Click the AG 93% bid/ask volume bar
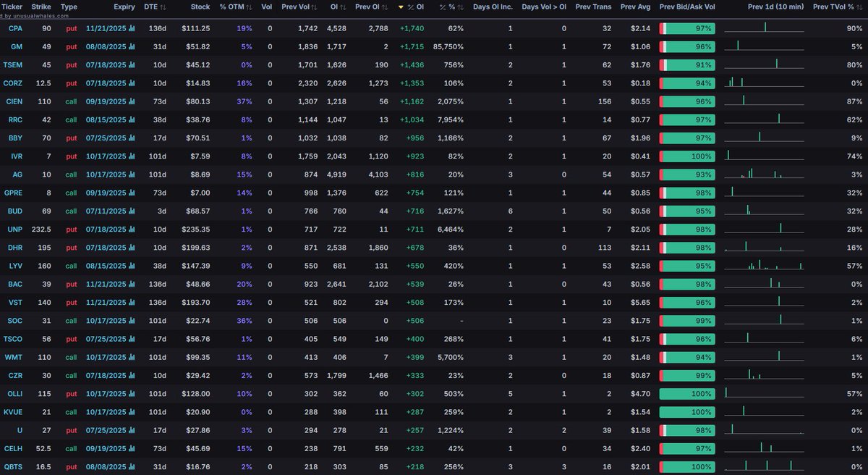Viewport: 868px width, 475px height. pyautogui.click(x=687, y=175)
